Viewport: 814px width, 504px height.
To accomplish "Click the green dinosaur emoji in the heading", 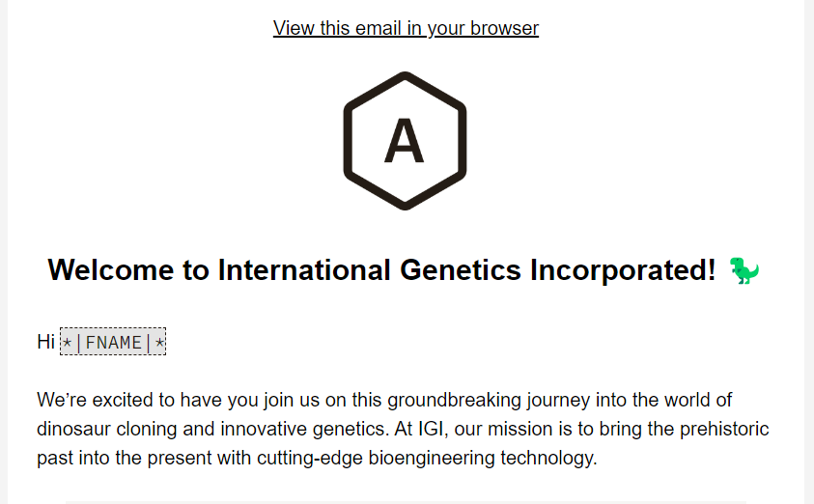I will click(x=744, y=270).
